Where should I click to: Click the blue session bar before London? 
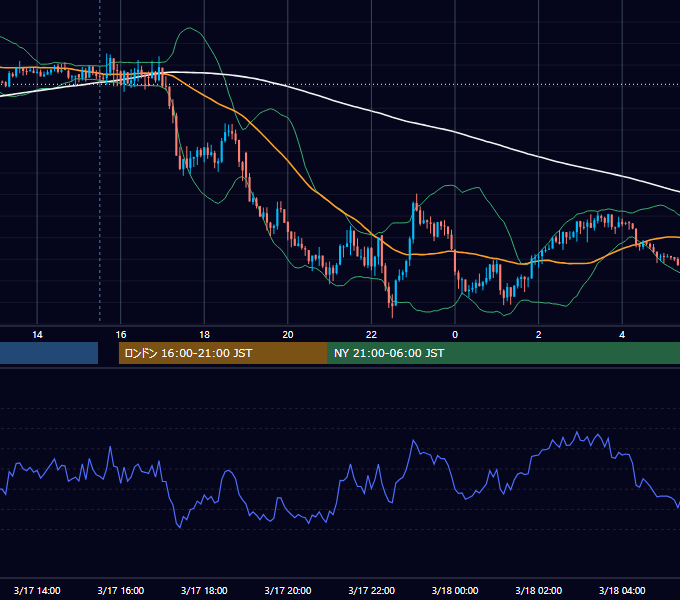pos(49,353)
